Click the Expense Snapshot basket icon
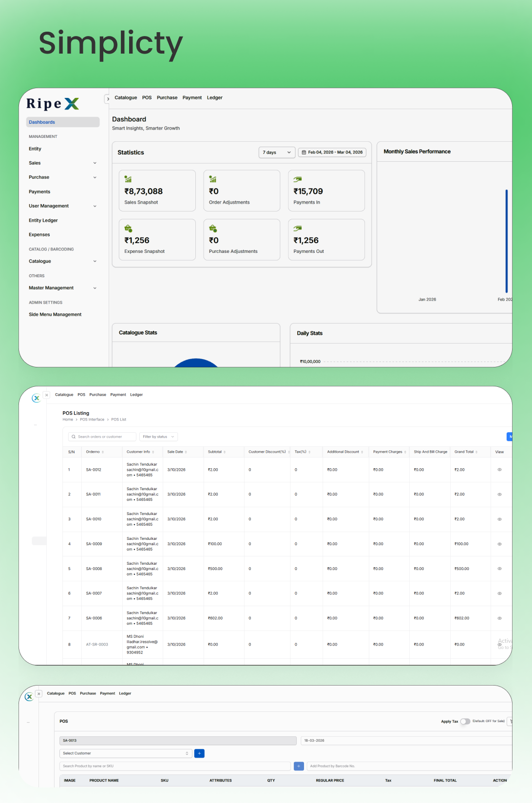The image size is (532, 803). point(128,229)
